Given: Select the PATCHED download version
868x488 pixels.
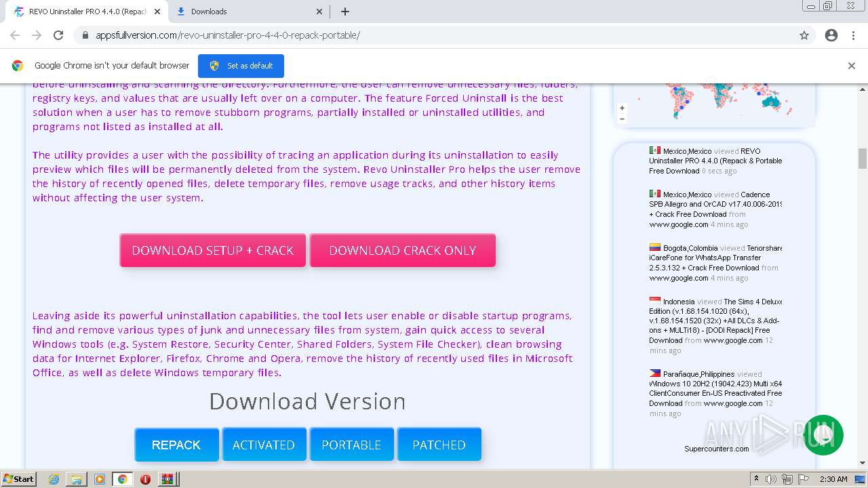Looking at the screenshot, I should click(439, 445).
